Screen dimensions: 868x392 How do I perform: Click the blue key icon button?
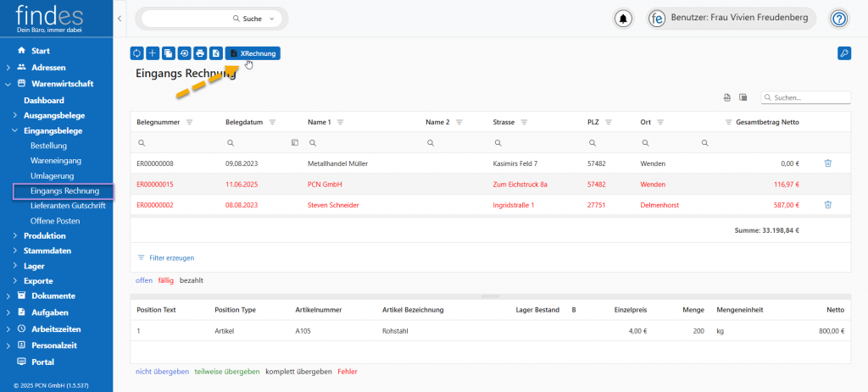tap(843, 53)
